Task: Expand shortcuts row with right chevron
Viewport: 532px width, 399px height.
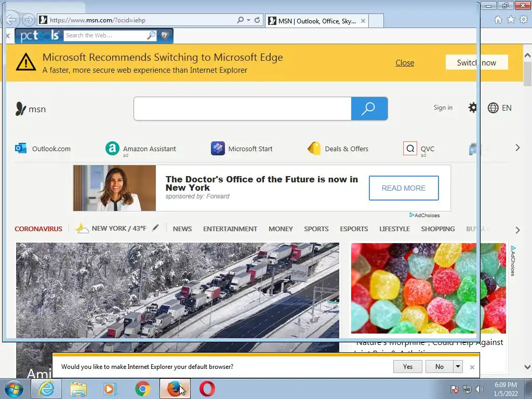Action: 517,148
